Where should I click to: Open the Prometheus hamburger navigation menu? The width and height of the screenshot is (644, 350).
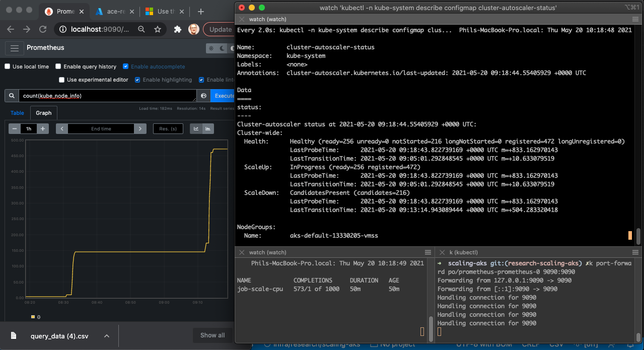tap(14, 48)
